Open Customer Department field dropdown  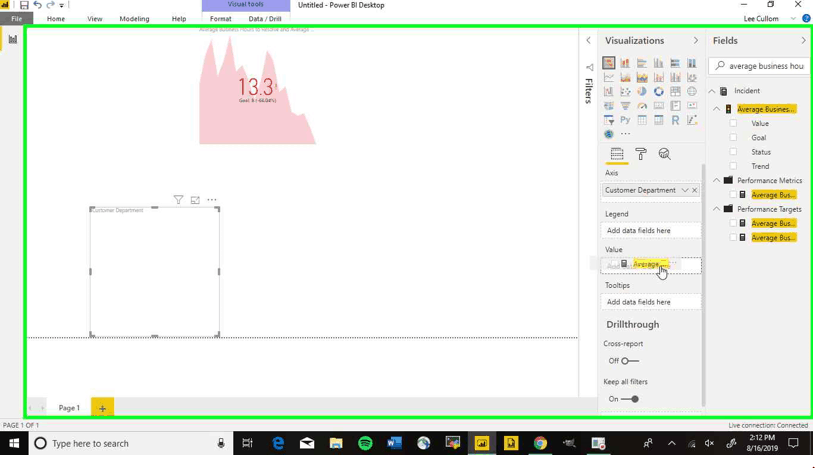(x=685, y=190)
